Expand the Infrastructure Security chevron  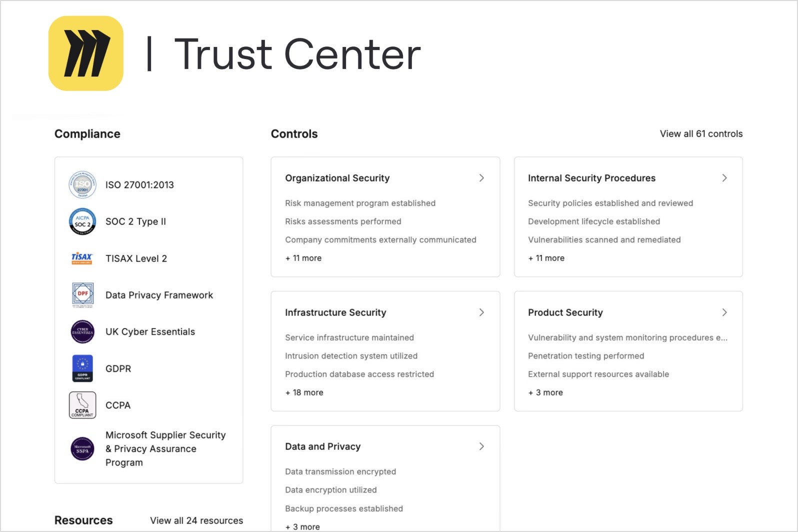(481, 312)
